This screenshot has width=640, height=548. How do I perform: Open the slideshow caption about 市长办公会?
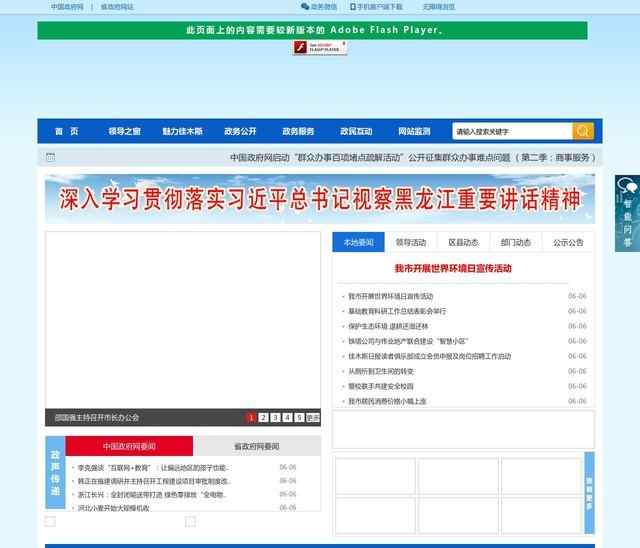[x=97, y=417]
